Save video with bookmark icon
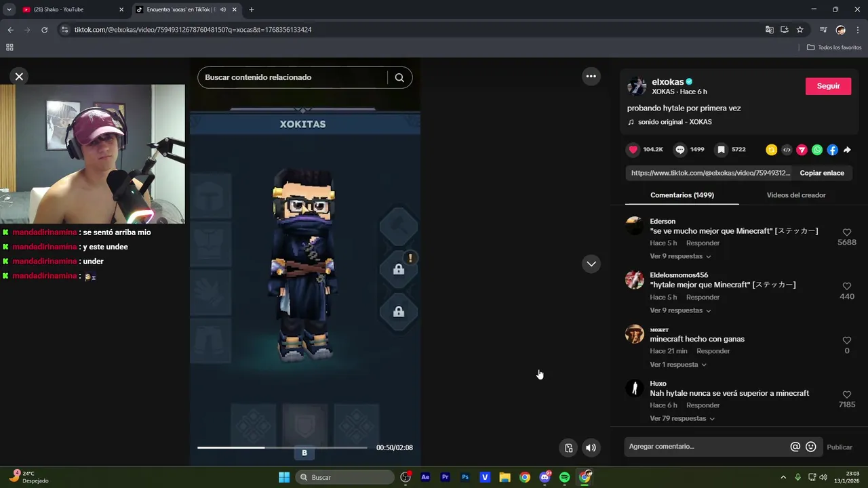 [x=722, y=150]
